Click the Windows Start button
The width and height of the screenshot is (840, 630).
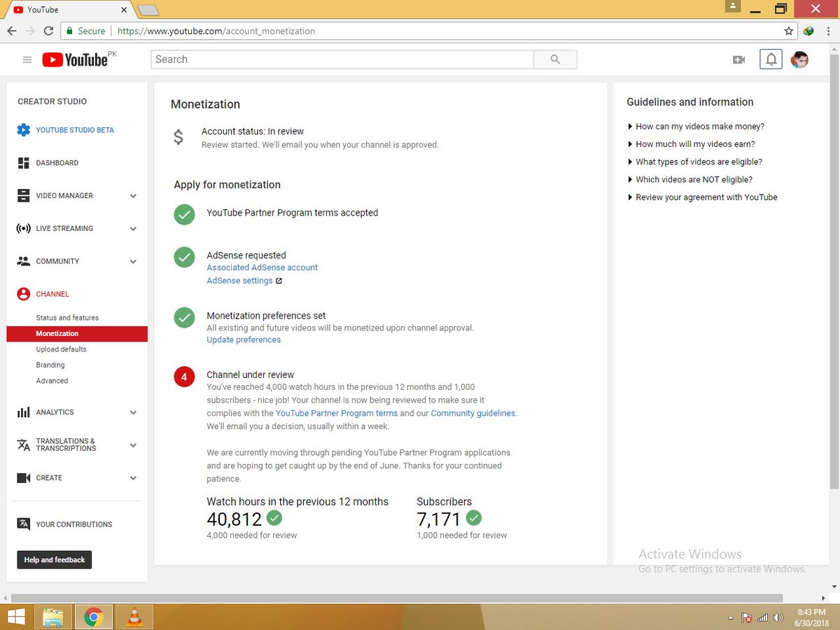coord(15,617)
